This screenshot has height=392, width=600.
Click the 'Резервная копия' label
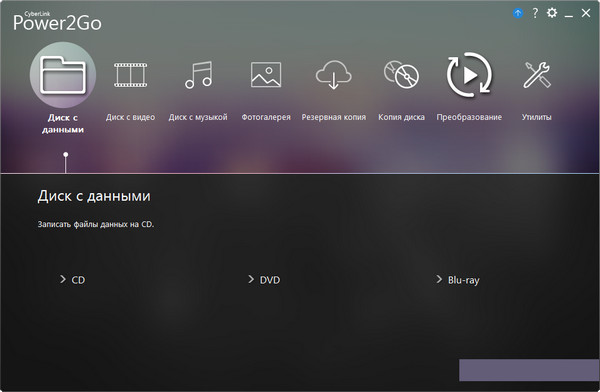pos(334,117)
